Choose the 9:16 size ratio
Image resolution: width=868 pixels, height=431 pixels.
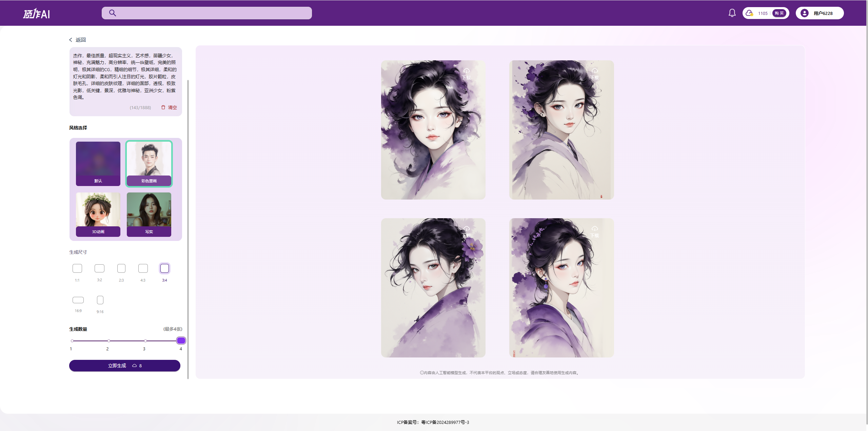pyautogui.click(x=100, y=300)
